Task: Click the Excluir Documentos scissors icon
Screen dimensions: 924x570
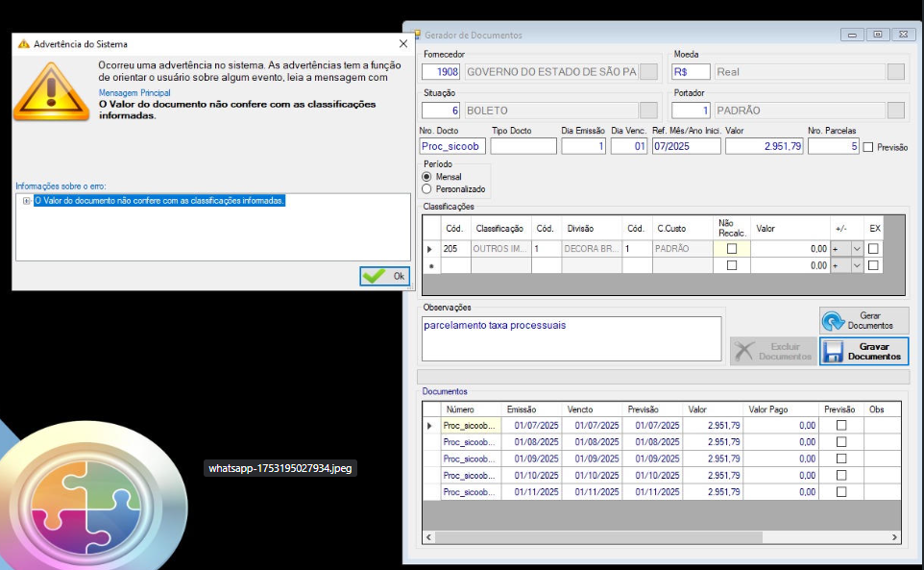Action: [743, 351]
